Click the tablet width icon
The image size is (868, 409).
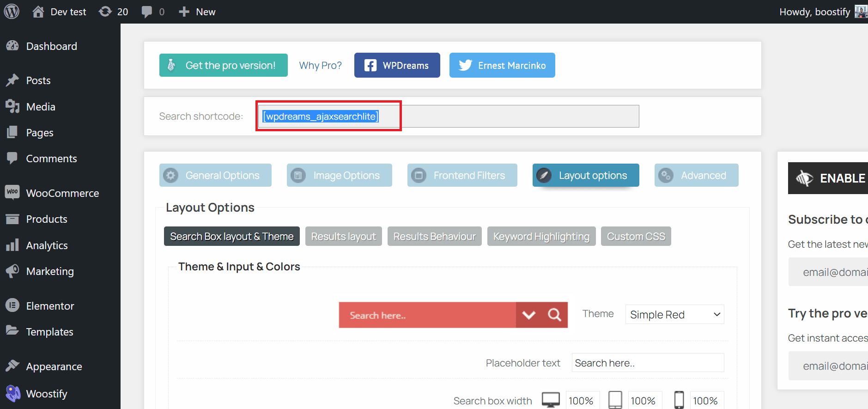pos(615,400)
